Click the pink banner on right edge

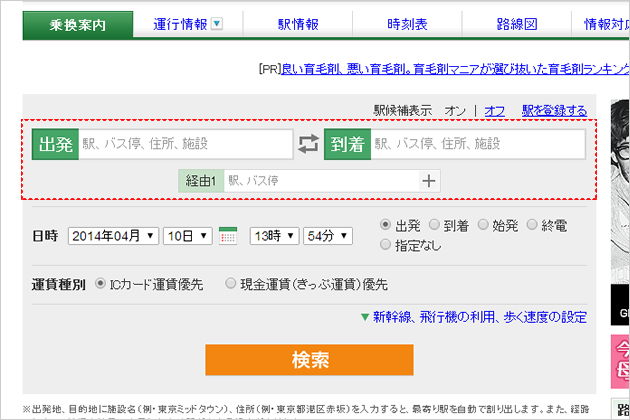point(620,362)
